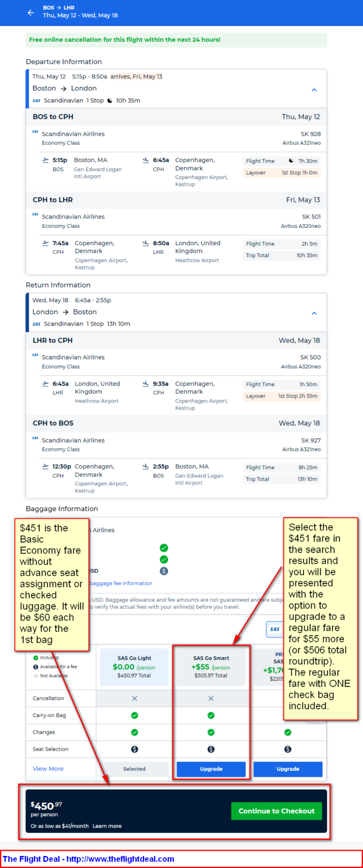363x868 pixels.
Task: Open the baggage fee information link
Action: [x=121, y=583]
